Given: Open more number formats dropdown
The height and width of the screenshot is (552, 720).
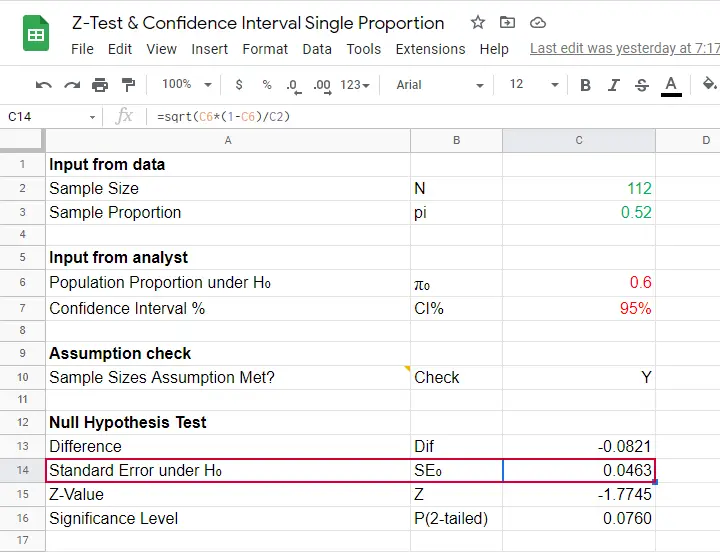Looking at the screenshot, I should [x=354, y=85].
